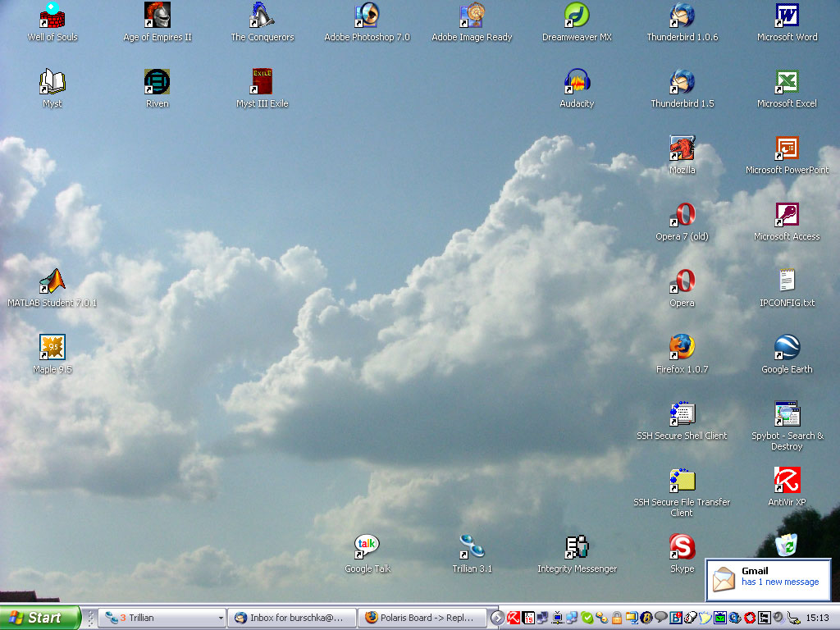Click the Age of Empires II icon
This screenshot has height=630, width=840.
tap(157, 16)
